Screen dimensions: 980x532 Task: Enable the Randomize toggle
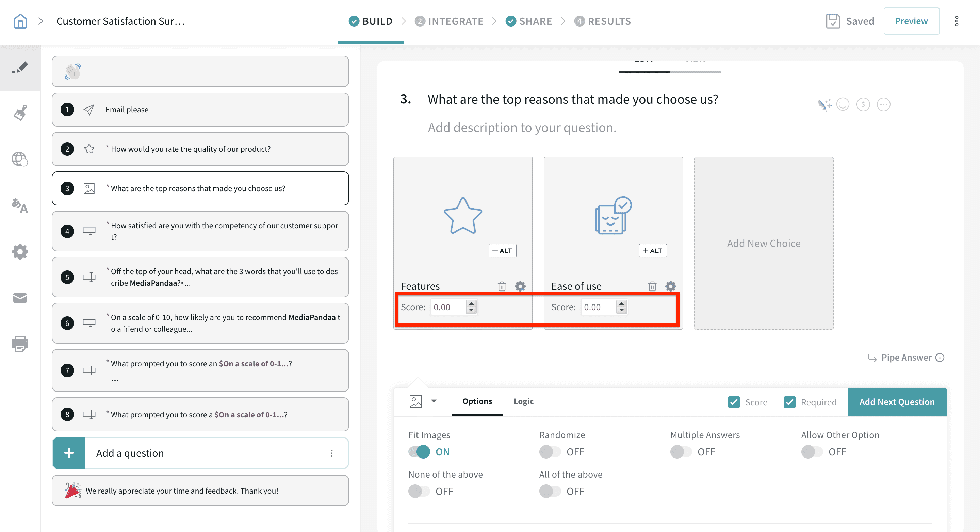coord(550,452)
